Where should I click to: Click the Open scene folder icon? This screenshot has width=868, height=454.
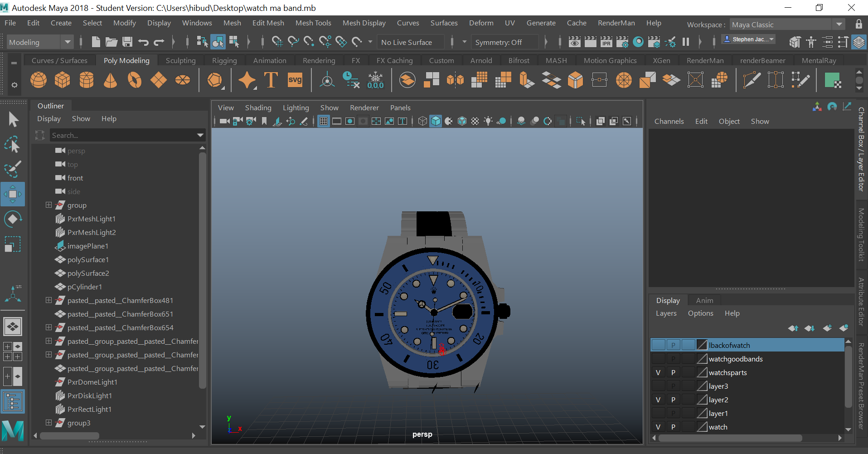[x=112, y=42]
